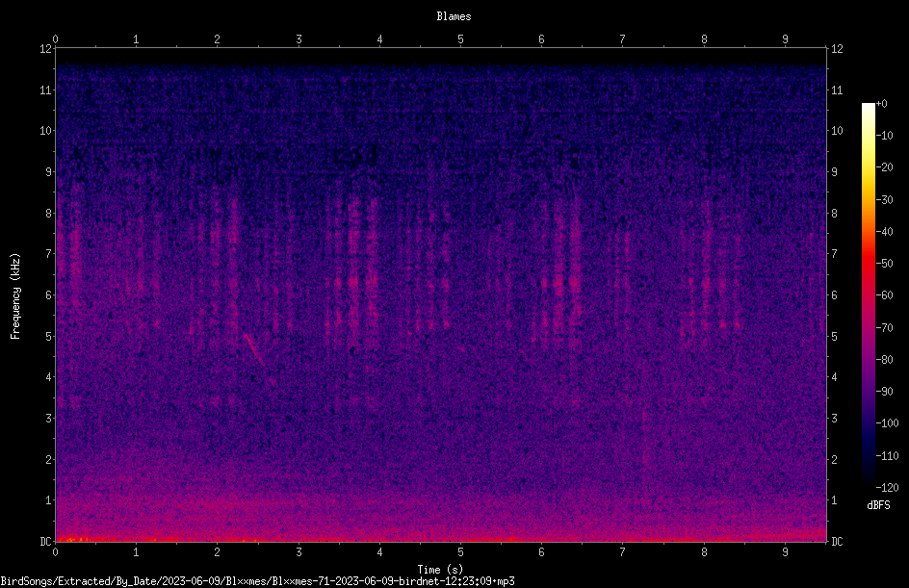Viewport: 909px width, 588px height.
Task: Click the BirdSongs file path caption
Action: click(257, 581)
